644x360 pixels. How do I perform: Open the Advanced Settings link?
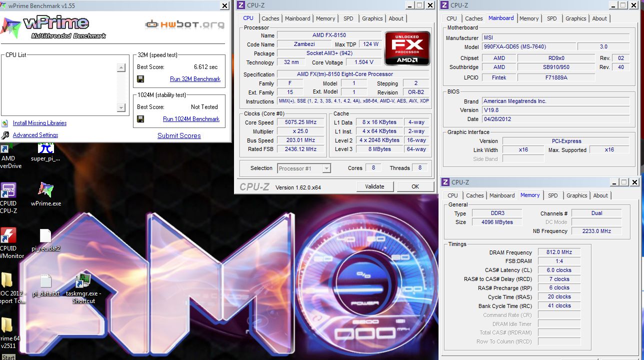tap(35, 135)
